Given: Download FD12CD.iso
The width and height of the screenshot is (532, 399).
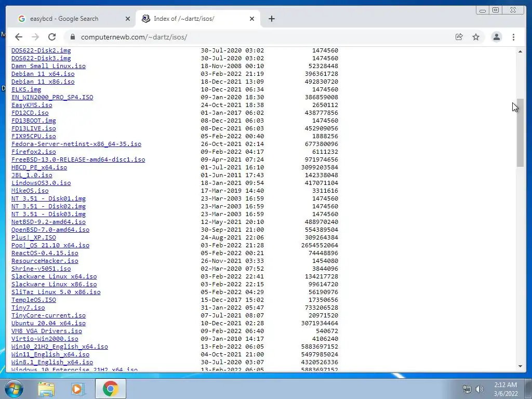Looking at the screenshot, I should point(30,113).
